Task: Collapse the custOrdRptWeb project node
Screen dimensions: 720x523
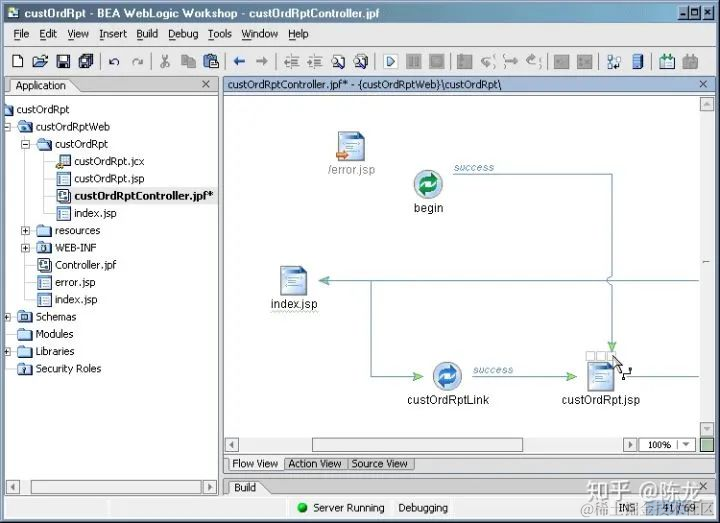Action: pyautogui.click(x=8, y=127)
